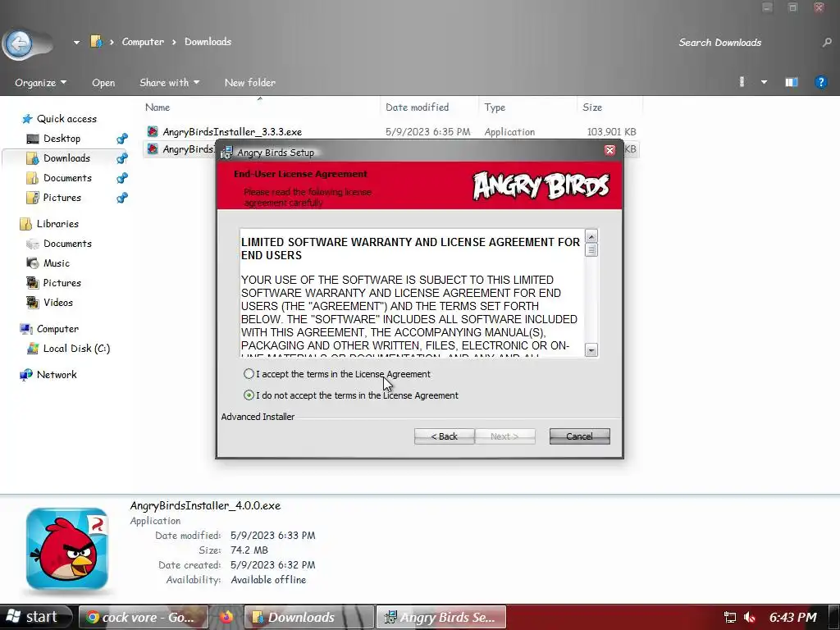Toggle the preview pane icon

point(792,82)
